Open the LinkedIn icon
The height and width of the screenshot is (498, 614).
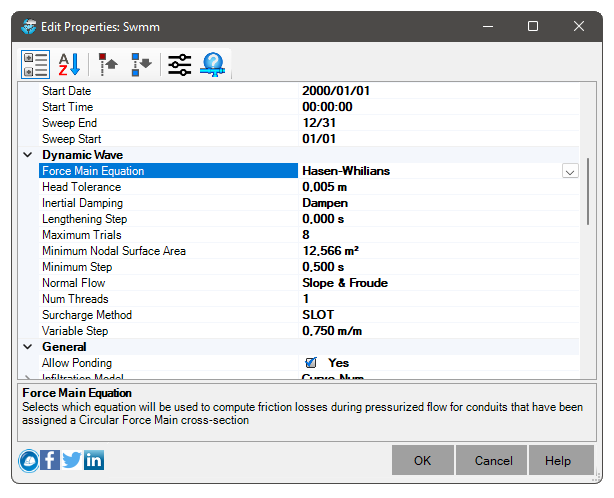tap(94, 460)
